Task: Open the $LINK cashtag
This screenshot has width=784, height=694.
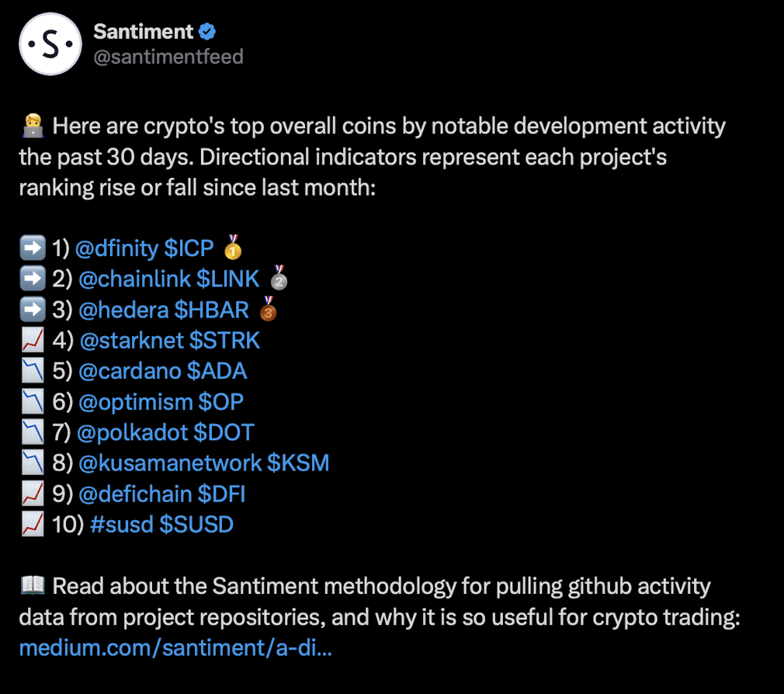Action: [228, 279]
